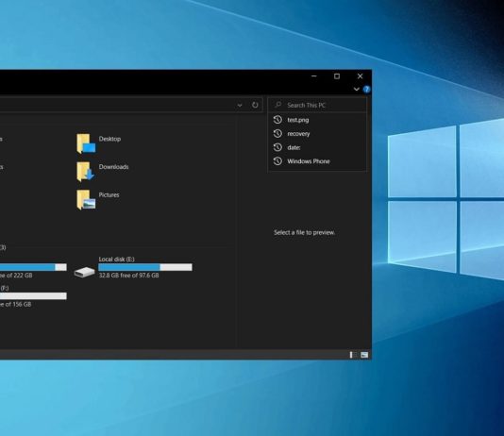This screenshot has width=504, height=436.
Task: Minimize the File Explorer window
Action: 314,76
